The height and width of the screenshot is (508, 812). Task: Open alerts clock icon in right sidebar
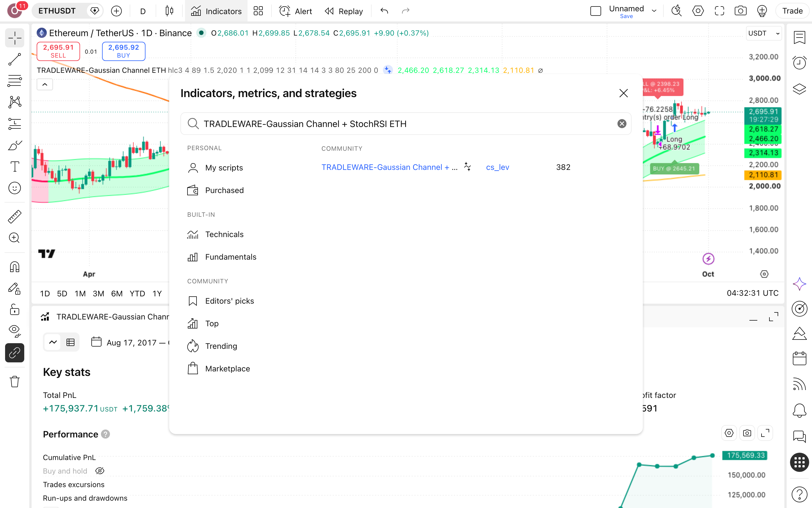pos(800,62)
